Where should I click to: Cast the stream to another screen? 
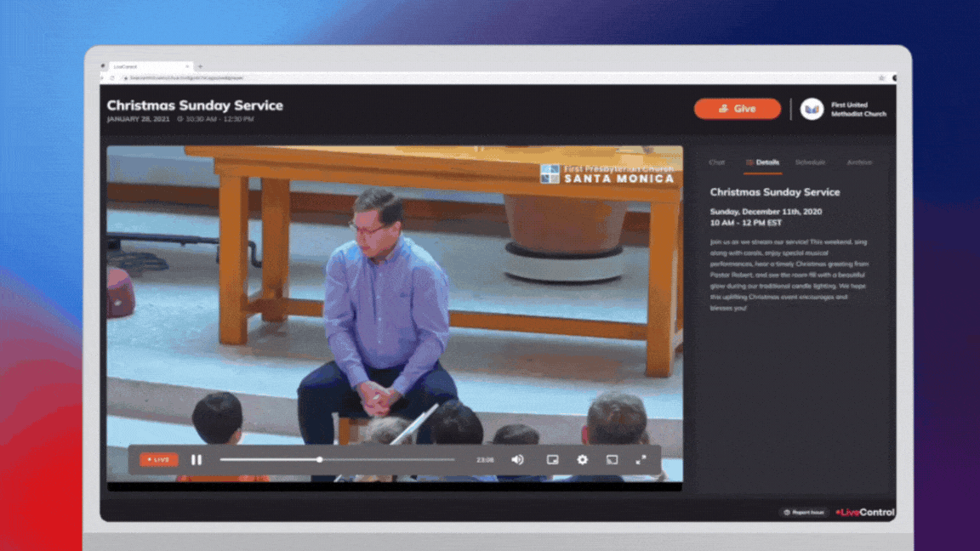[611, 459]
